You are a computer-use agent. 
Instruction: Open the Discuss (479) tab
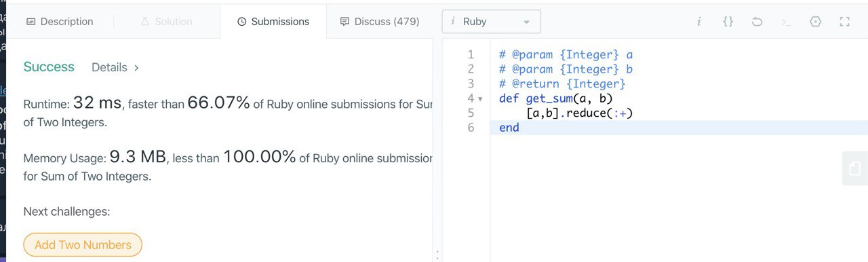coord(380,22)
